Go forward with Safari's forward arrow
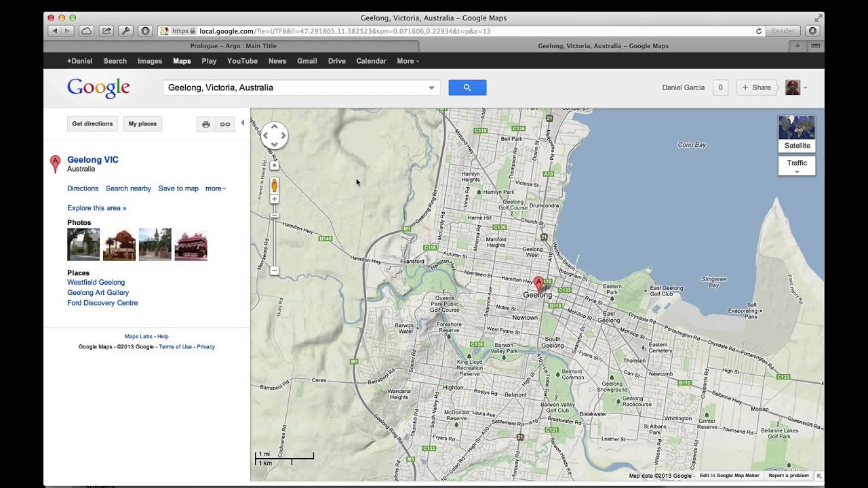This screenshot has width=868, height=488. pos(68,30)
